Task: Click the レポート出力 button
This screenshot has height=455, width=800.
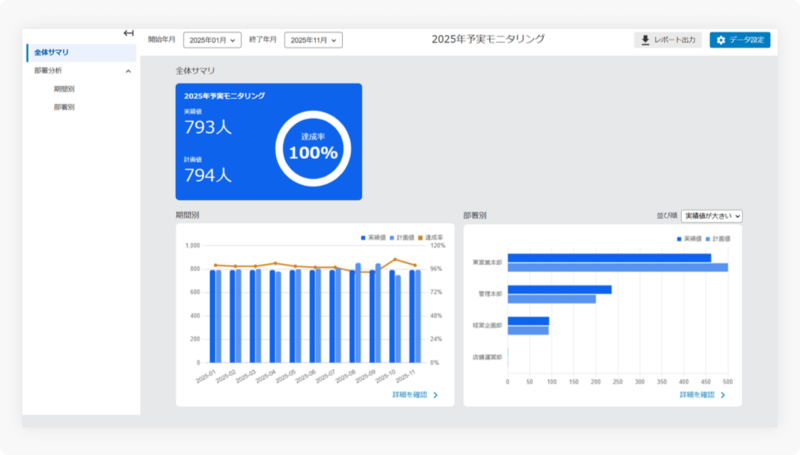Action: [x=668, y=40]
